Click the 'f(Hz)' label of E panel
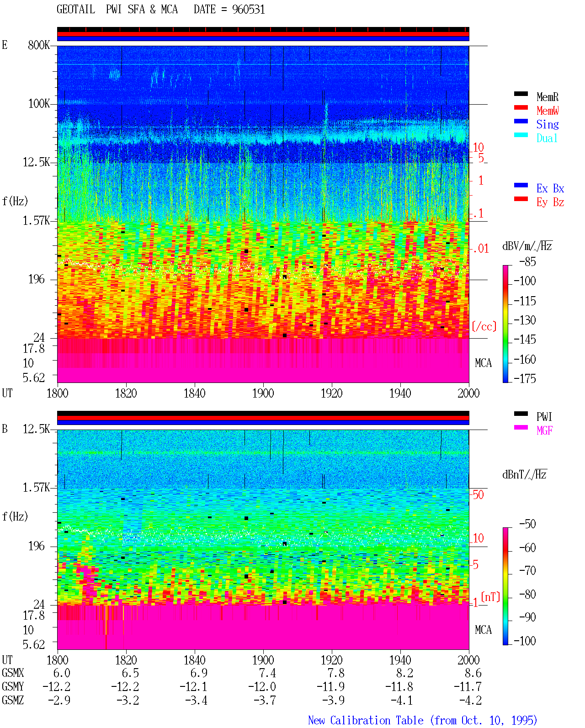585x728 pixels. pos(15,201)
